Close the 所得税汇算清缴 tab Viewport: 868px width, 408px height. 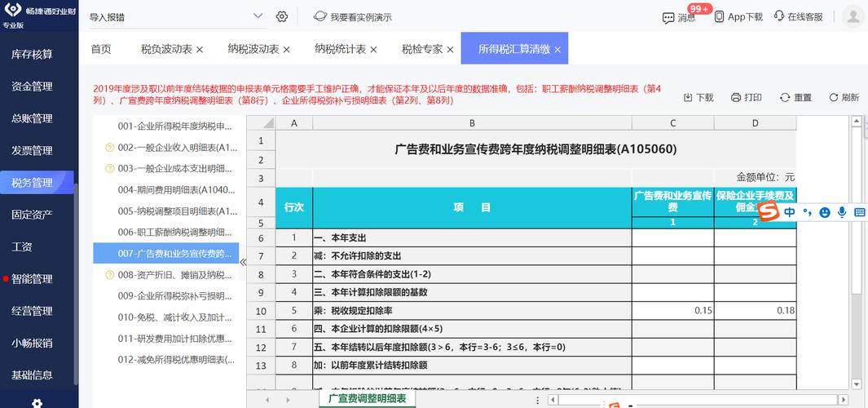557,49
